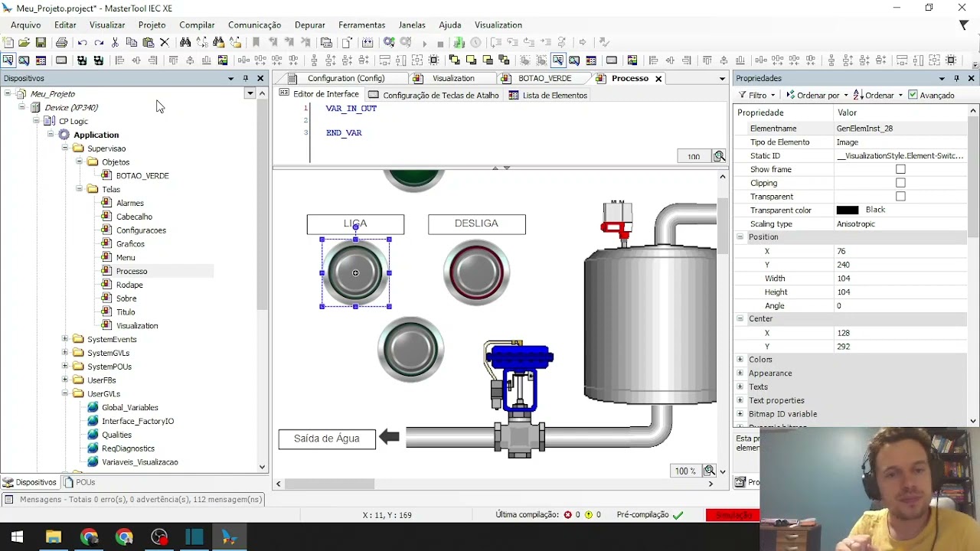The width and height of the screenshot is (980, 551).
Task: Click the Open project folder icon
Action: (x=24, y=42)
